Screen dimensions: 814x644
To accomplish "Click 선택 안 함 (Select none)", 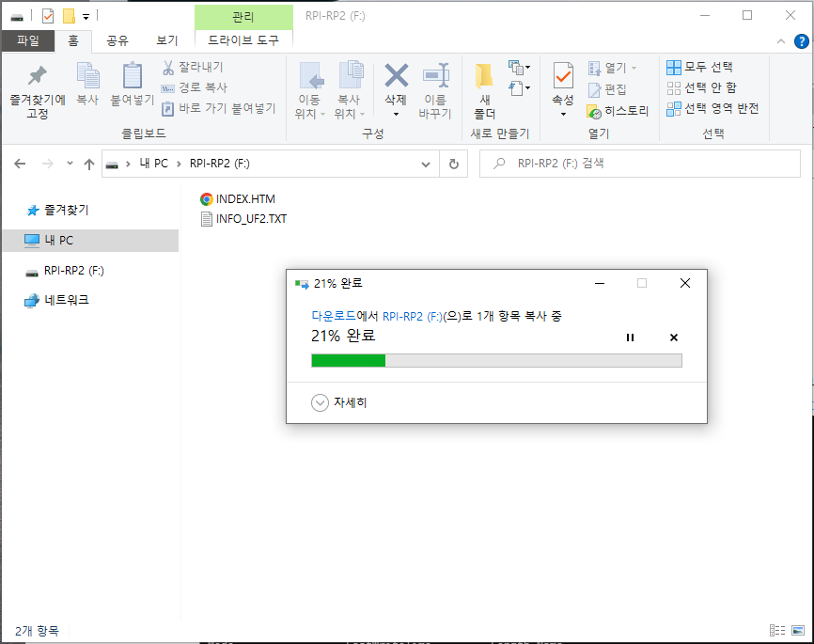I will tap(701, 87).
